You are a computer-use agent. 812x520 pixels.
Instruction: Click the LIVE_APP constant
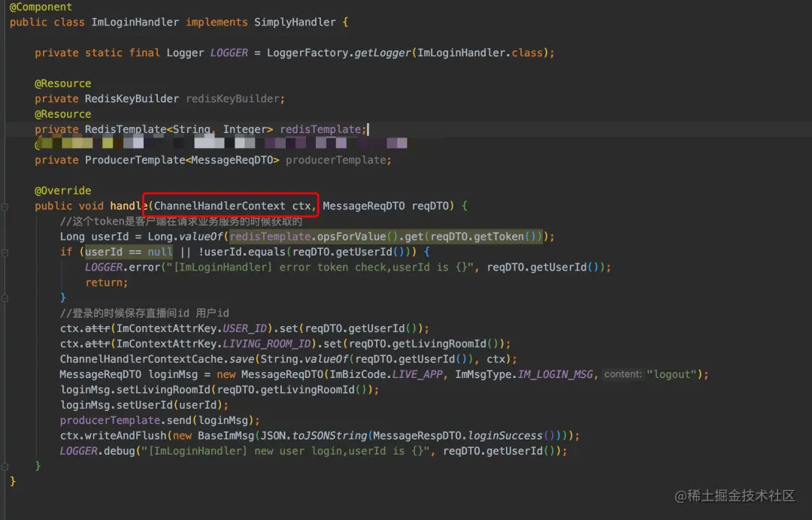point(417,374)
